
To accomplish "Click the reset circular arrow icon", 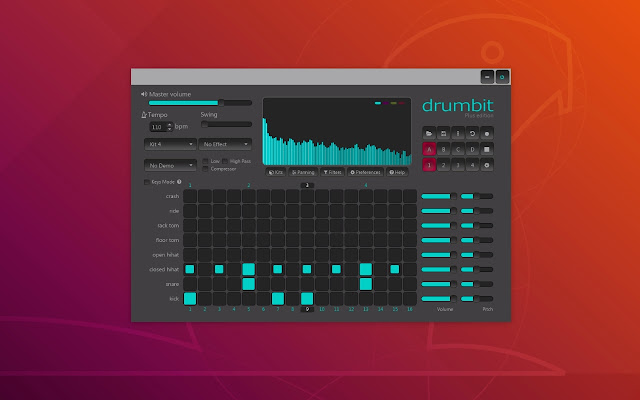I will pyautogui.click(x=472, y=133).
